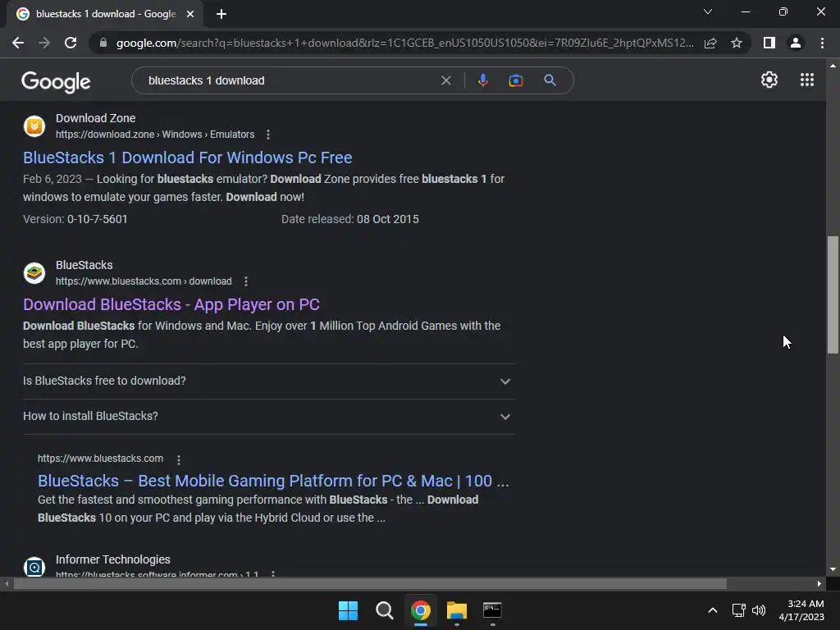Screen dimensions: 840x630
Task: Open Google apps grid
Action: [807, 80]
